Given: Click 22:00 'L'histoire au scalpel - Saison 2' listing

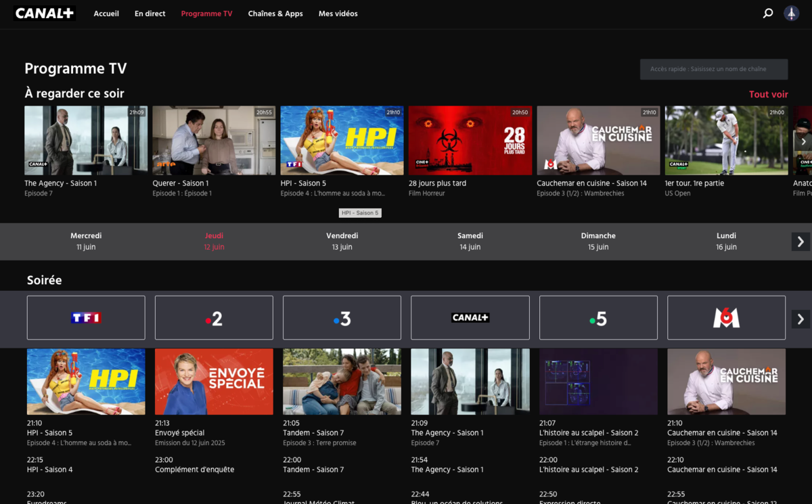Looking at the screenshot, I should 589,469.
